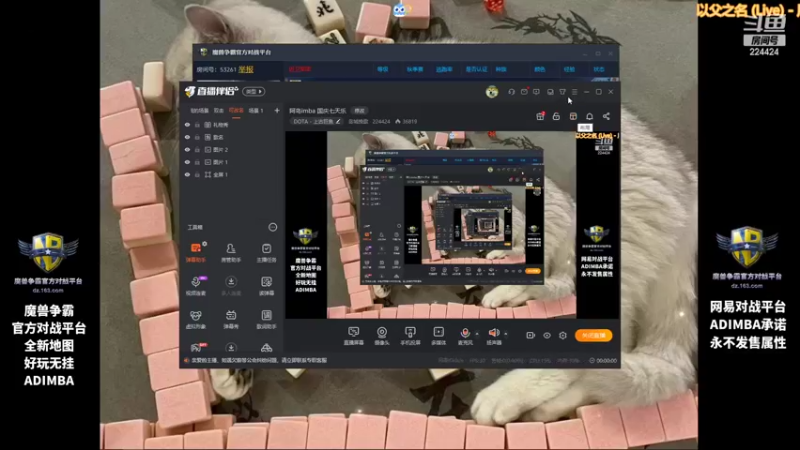Add a new scene with plus icon
This screenshot has height=450, width=800.
click(x=277, y=110)
